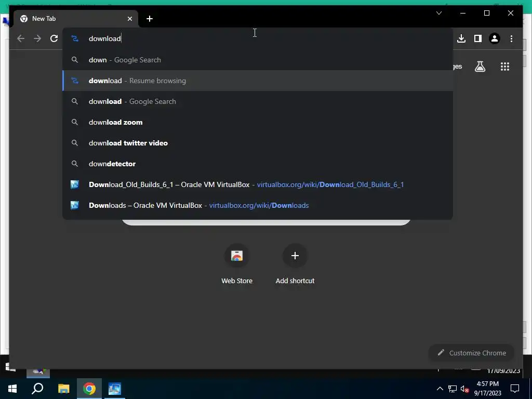This screenshot has width=532, height=399.
Task: Click the Resume browsing journey icon
Action: click(x=75, y=81)
